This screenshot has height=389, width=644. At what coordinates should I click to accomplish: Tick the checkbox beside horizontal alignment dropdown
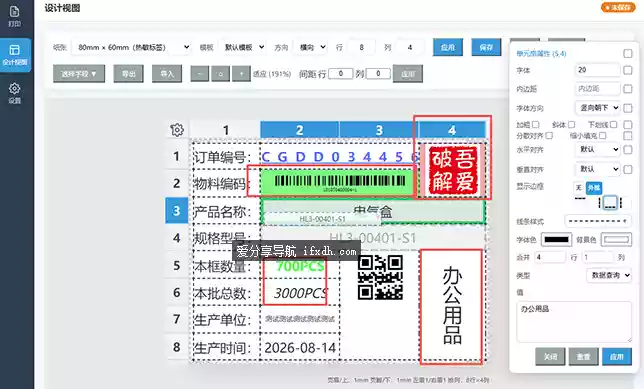click(x=628, y=150)
